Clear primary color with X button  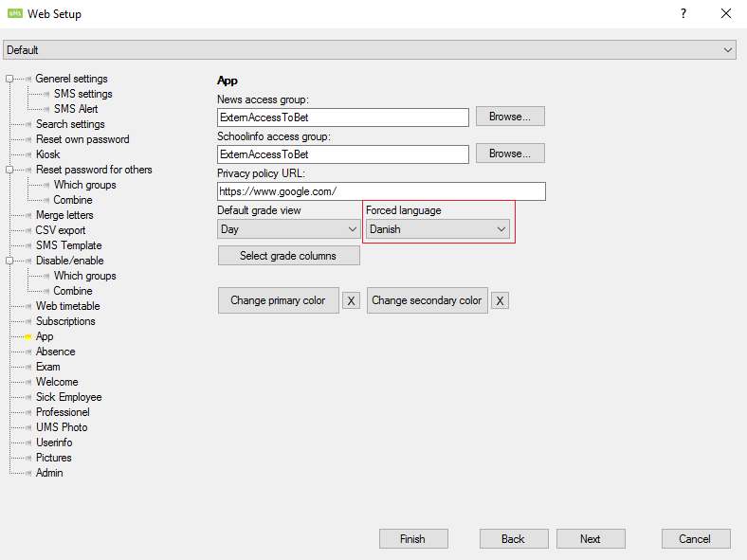click(x=351, y=301)
